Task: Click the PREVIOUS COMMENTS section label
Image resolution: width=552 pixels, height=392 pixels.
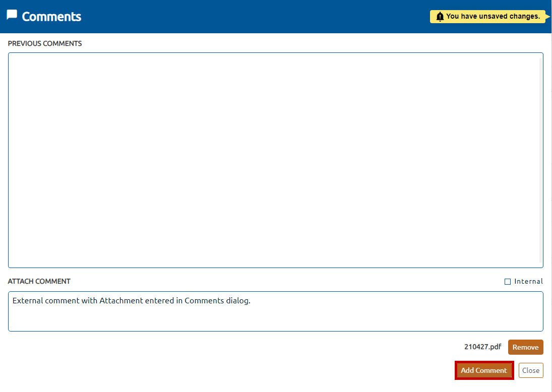Action: (45, 44)
